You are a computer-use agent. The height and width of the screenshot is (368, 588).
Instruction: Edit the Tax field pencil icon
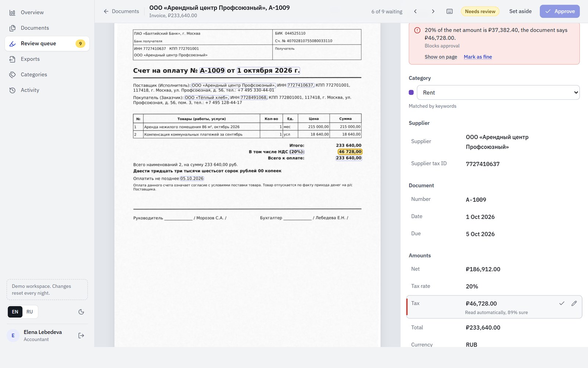[574, 303]
